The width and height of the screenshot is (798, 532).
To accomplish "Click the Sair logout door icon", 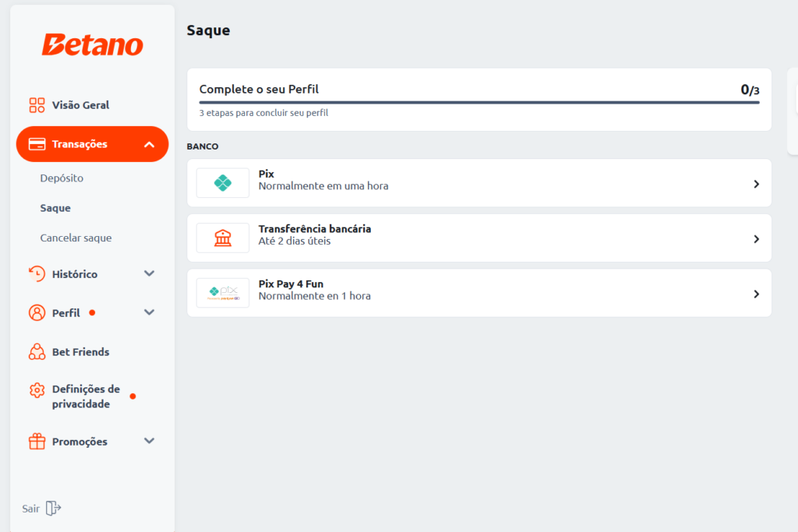I will pyautogui.click(x=53, y=508).
